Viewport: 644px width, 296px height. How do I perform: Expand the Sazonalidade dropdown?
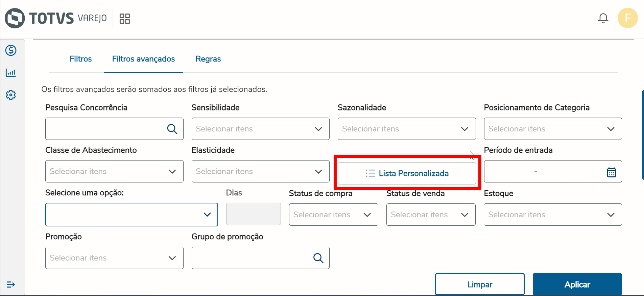(x=406, y=129)
